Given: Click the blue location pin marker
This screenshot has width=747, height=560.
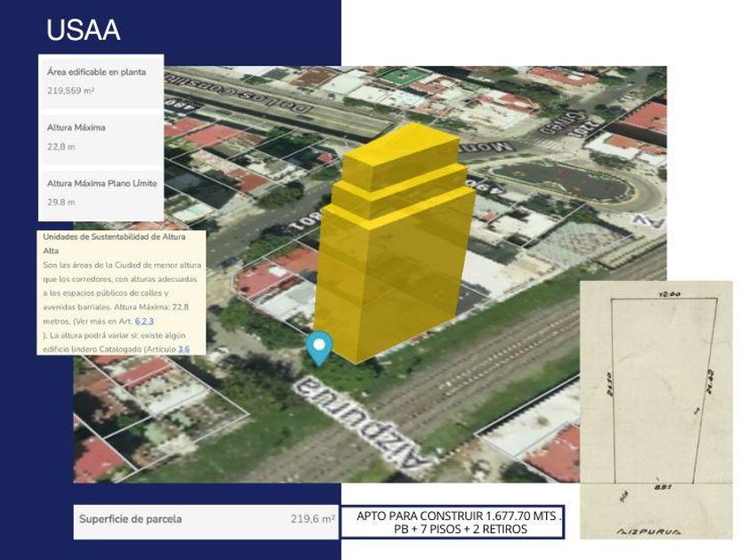Looking at the screenshot, I should point(318,346).
